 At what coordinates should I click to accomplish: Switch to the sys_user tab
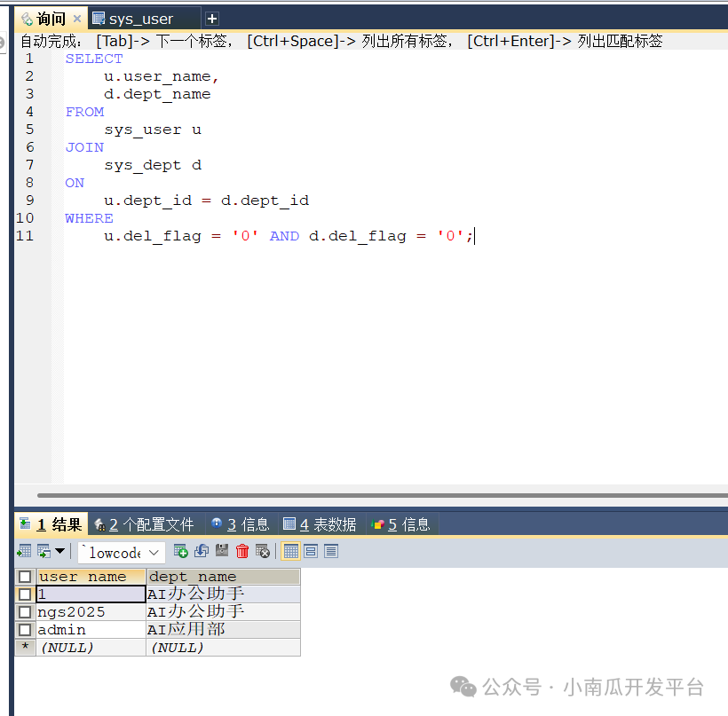tap(142, 19)
